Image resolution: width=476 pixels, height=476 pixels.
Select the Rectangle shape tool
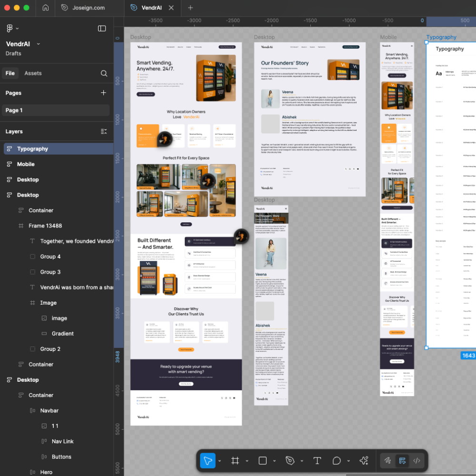pyautogui.click(x=262, y=460)
